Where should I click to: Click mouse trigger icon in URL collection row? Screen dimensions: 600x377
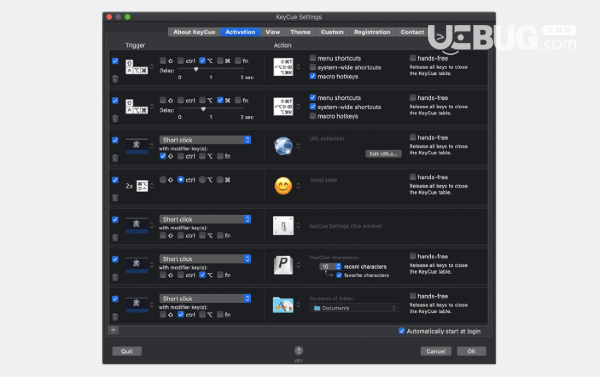[137, 146]
